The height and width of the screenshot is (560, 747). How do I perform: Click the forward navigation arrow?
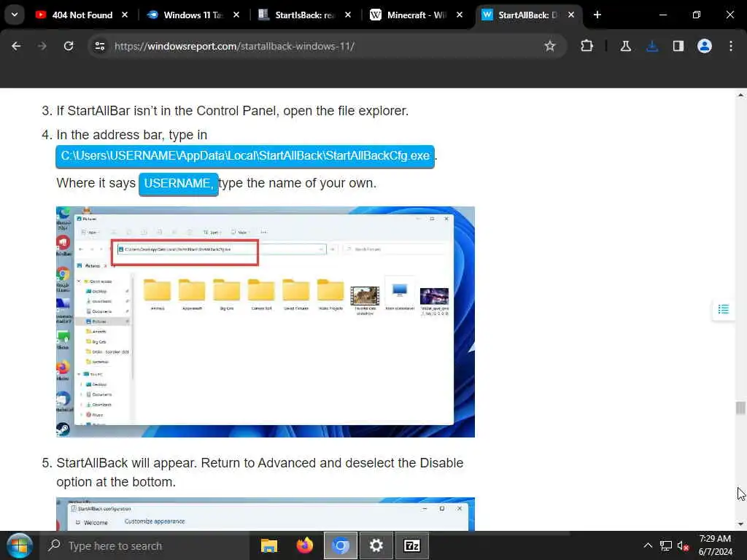42,46
